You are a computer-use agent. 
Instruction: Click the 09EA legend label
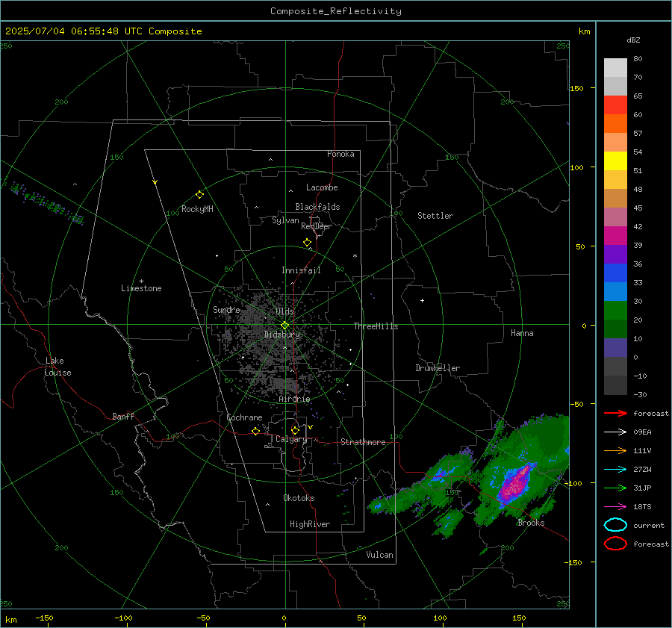point(642,432)
